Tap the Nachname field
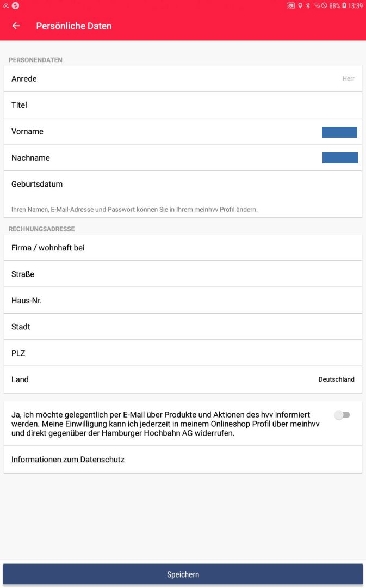This screenshot has width=366, height=588. click(x=183, y=158)
